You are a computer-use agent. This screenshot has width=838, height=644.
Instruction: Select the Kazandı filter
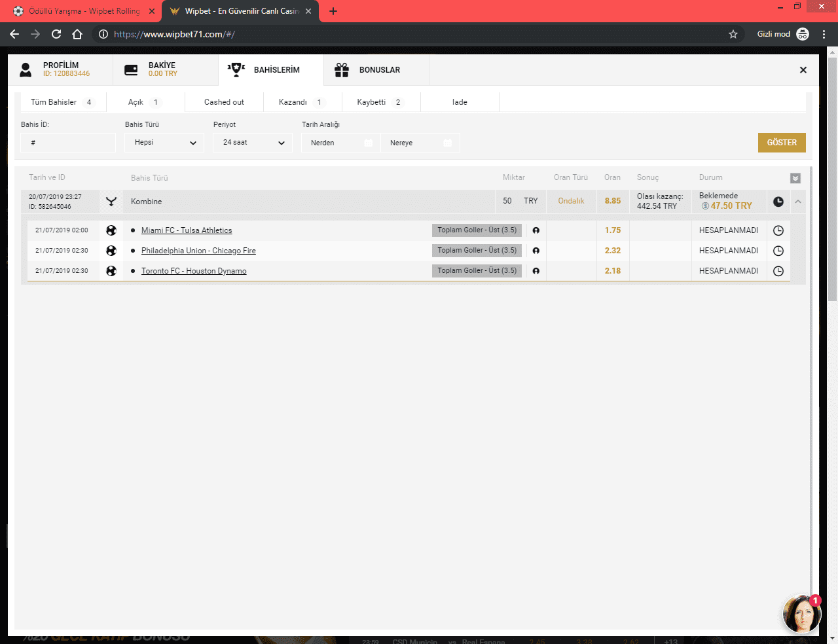point(301,102)
